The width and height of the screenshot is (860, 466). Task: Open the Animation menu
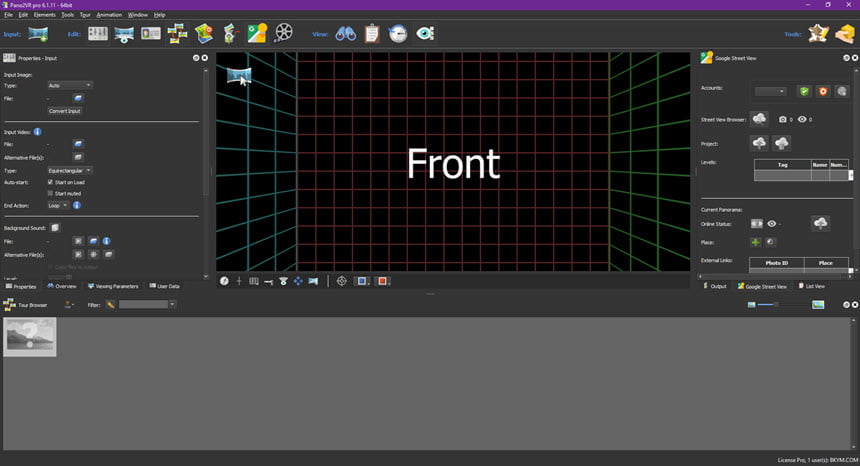coord(109,15)
